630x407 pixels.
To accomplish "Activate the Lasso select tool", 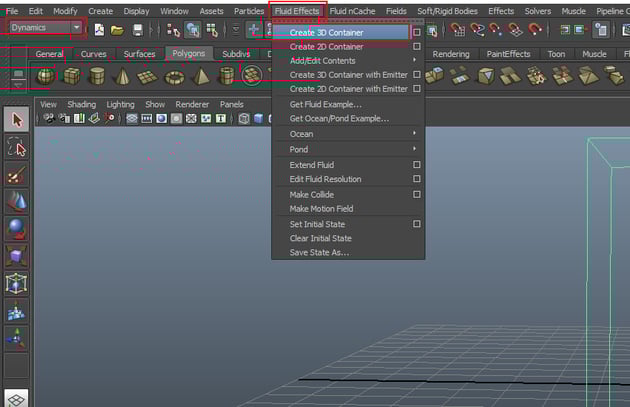I will click(x=16, y=147).
